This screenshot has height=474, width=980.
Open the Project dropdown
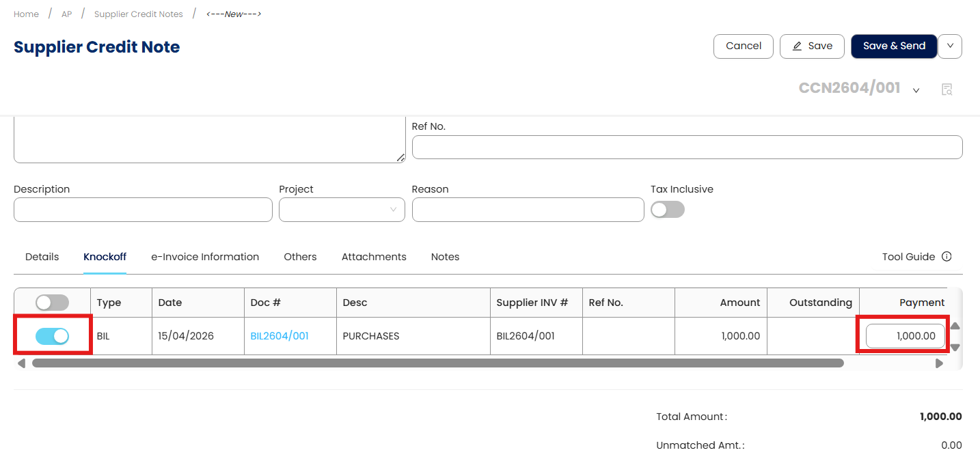click(342, 210)
